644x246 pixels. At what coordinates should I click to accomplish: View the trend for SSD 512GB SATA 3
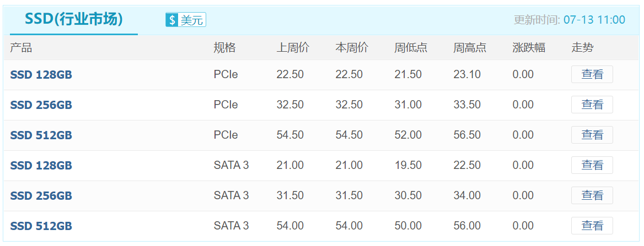592,226
